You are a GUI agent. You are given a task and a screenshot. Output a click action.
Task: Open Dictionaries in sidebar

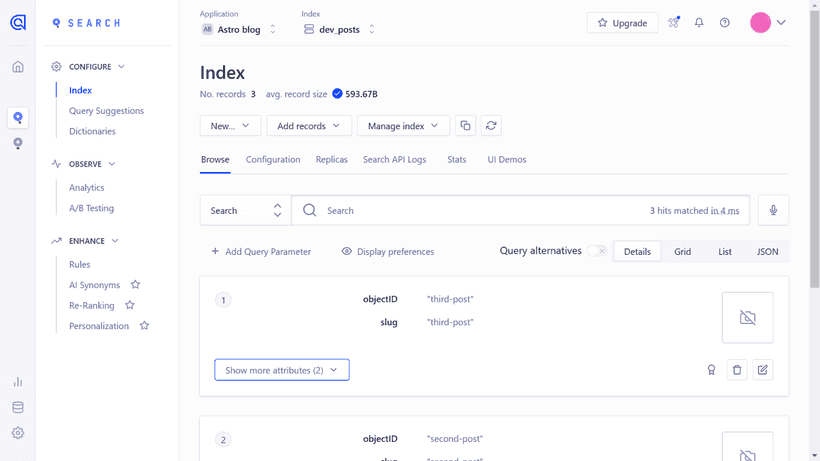pos(92,131)
